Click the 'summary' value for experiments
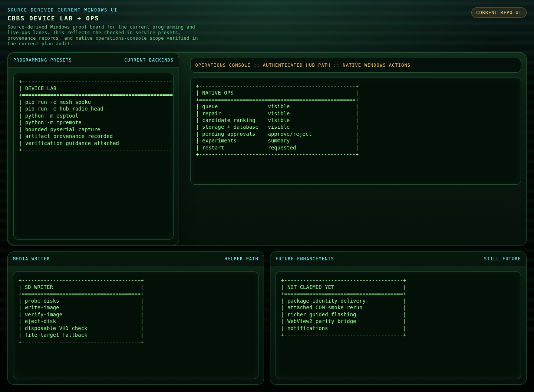 (x=279, y=141)
